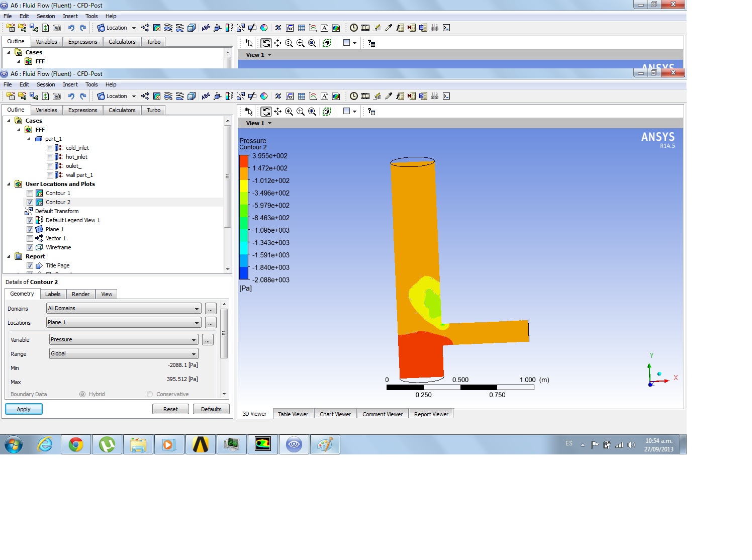Collapse User Locations and Plots node

click(9, 184)
